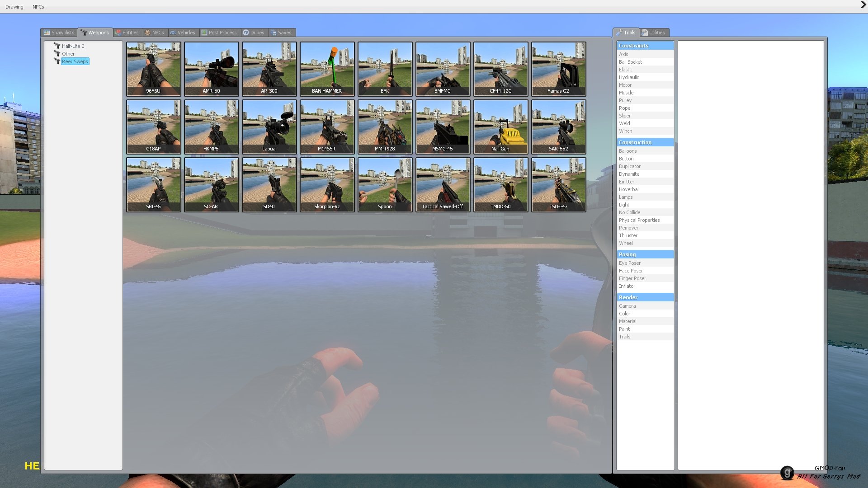Select the M14SSR weapon icon
The width and height of the screenshot is (868, 488).
tap(327, 127)
